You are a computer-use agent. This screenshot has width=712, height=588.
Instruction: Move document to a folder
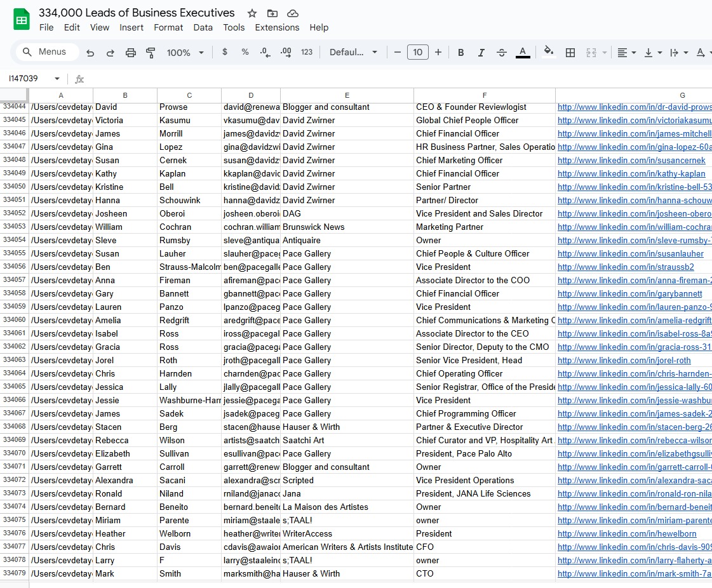[272, 13]
